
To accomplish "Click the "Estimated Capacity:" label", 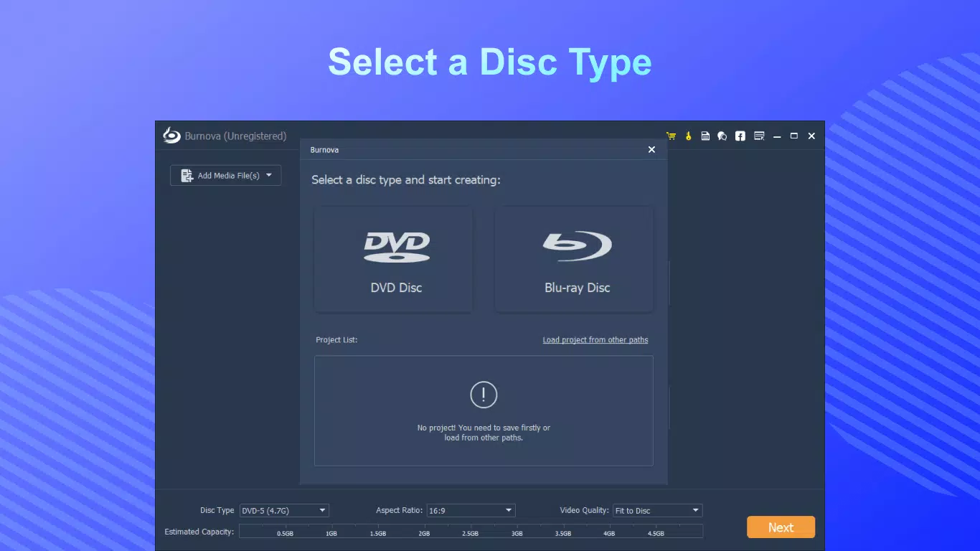I will pos(199,532).
